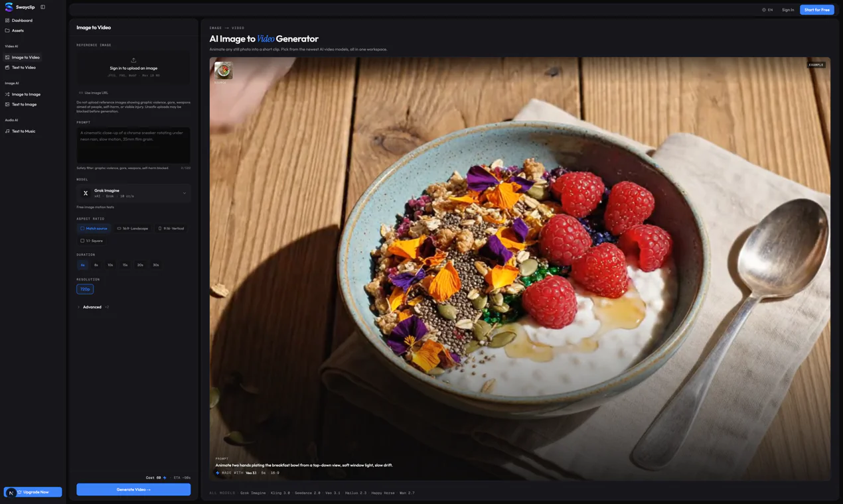Screen dimensions: 843x504
Task: Click the lightning icon beside Made With
Action: (218, 473)
